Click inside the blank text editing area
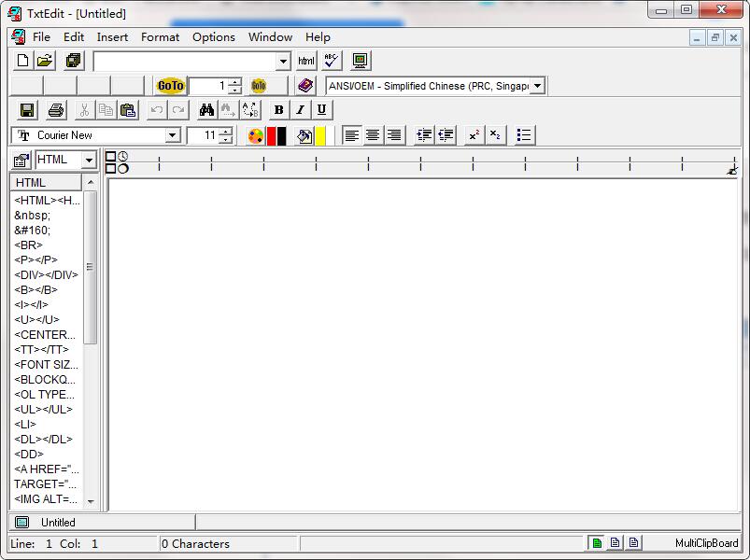Image resolution: width=750 pixels, height=560 pixels. pyautogui.click(x=423, y=345)
